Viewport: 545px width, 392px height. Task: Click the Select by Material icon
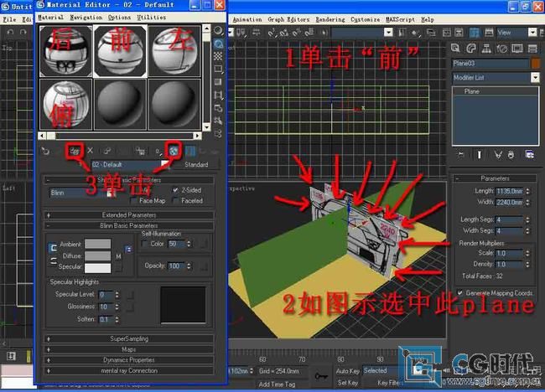(218, 121)
